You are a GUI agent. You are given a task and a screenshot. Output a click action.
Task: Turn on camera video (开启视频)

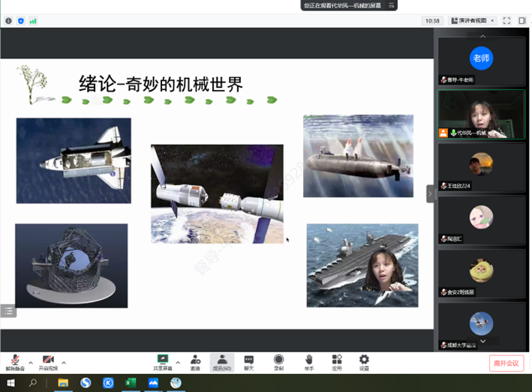(x=48, y=361)
